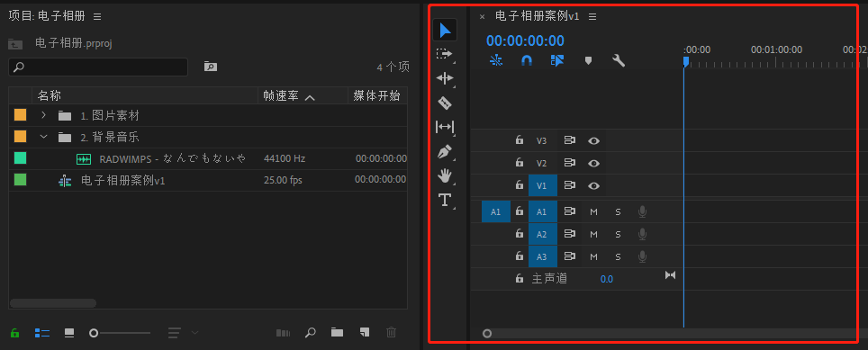This screenshot has height=350, width=868.
Task: Toggle lock on track V1
Action: [520, 185]
